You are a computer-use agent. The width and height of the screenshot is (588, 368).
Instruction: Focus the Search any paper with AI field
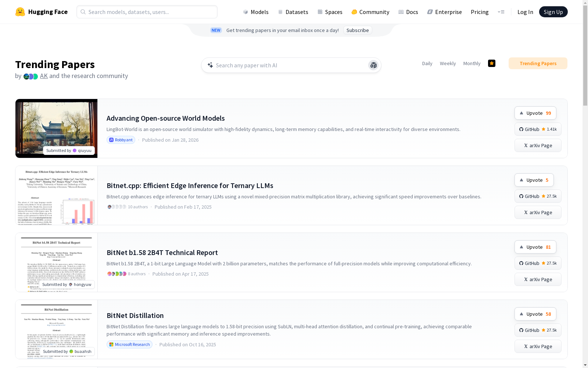290,65
